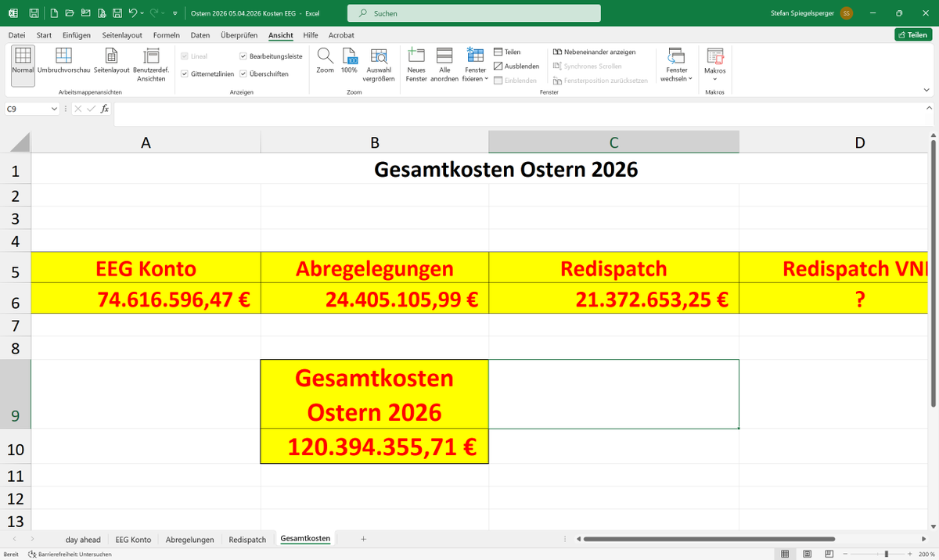Click Ausblenden to hide window
The width and height of the screenshot is (939, 560).
pos(516,66)
